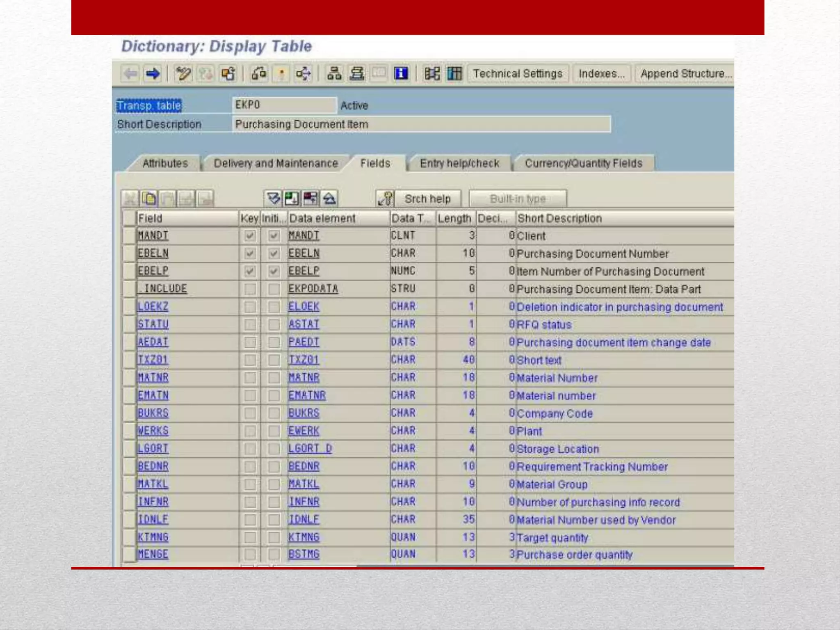The height and width of the screenshot is (630, 840).
Task: Click the Display/Change pencil icon
Action: pos(183,74)
